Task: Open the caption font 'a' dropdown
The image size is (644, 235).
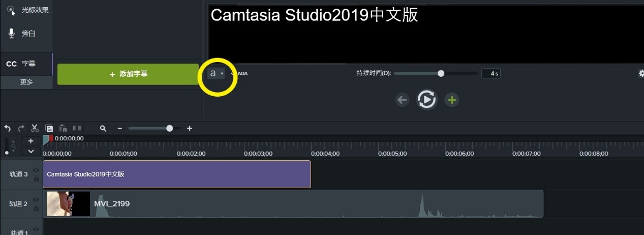Action: point(216,74)
